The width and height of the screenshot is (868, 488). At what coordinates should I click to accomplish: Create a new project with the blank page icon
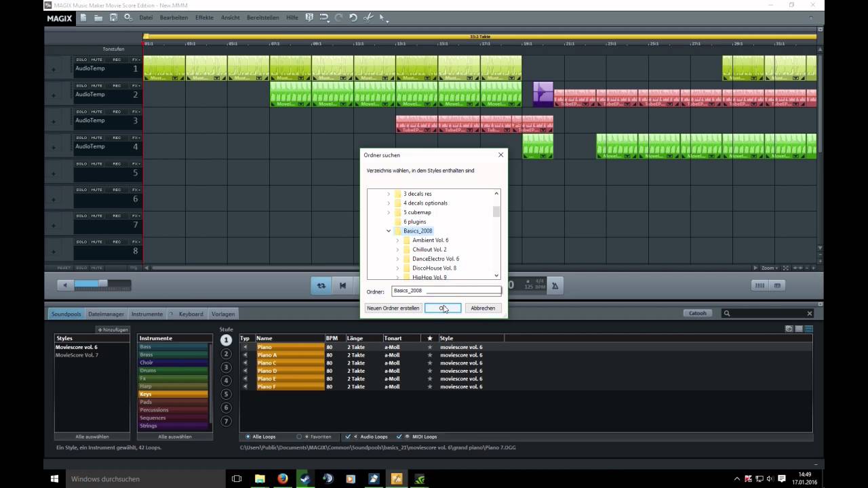point(83,18)
